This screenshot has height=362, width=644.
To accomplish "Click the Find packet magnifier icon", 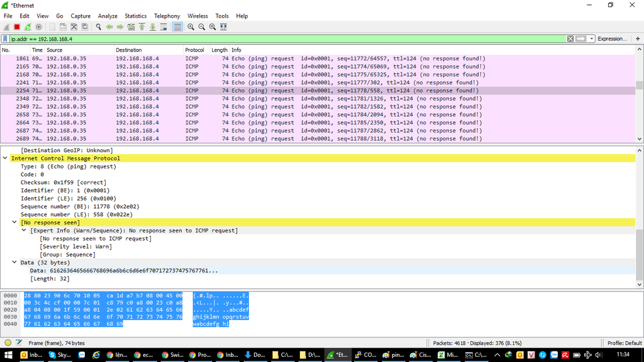I will point(99,27).
